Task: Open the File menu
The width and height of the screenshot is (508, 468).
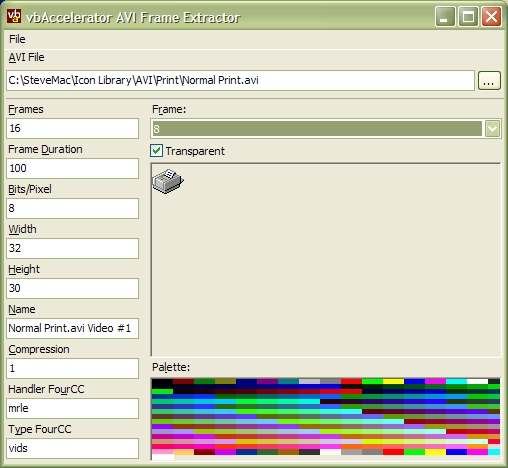Action: pyautogui.click(x=17, y=39)
